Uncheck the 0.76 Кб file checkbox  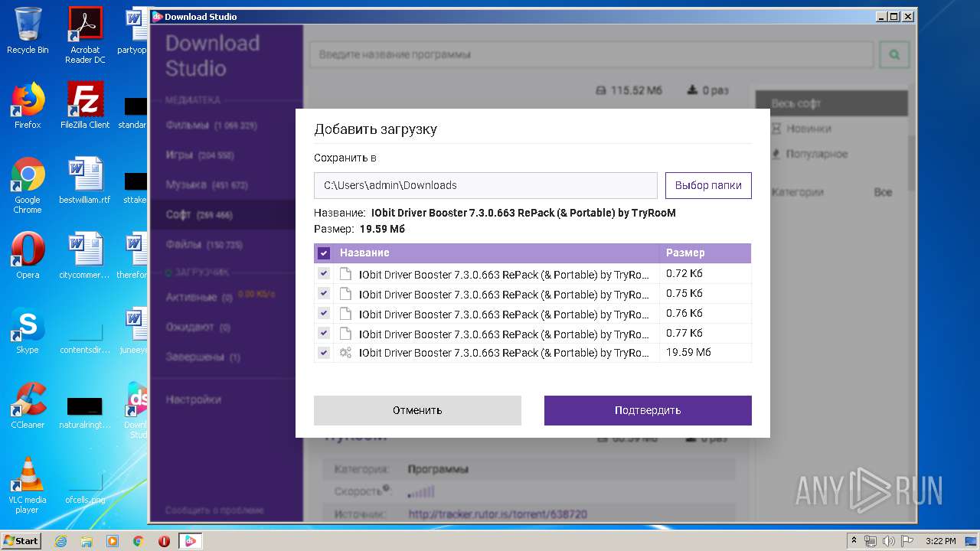pyautogui.click(x=324, y=313)
